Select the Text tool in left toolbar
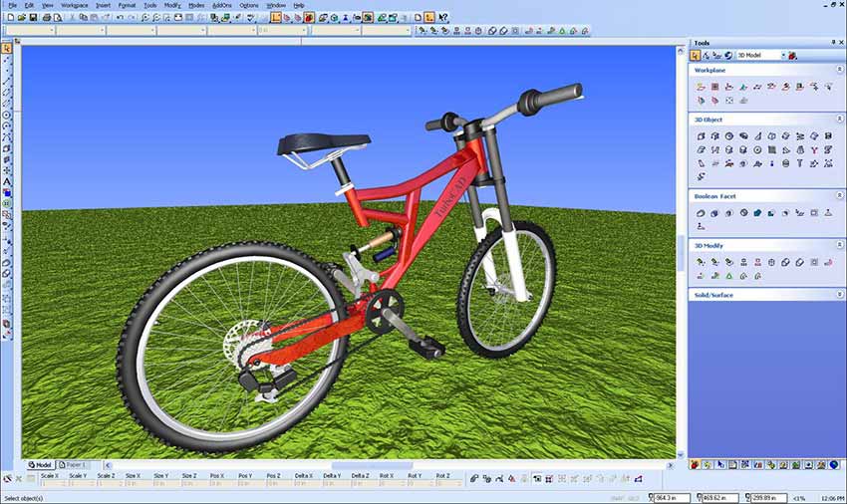 tap(7, 180)
